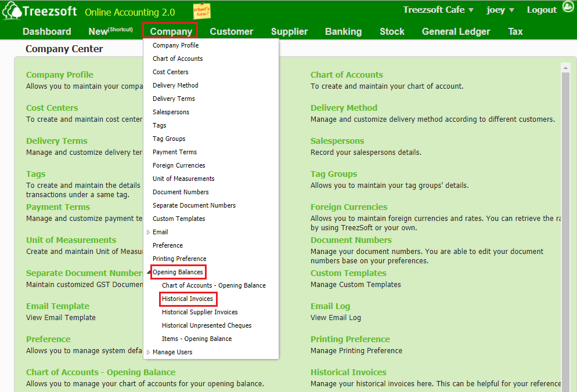Open the Tag Groups page heading link
Image resolution: width=577 pixels, height=392 pixels.
334,174
